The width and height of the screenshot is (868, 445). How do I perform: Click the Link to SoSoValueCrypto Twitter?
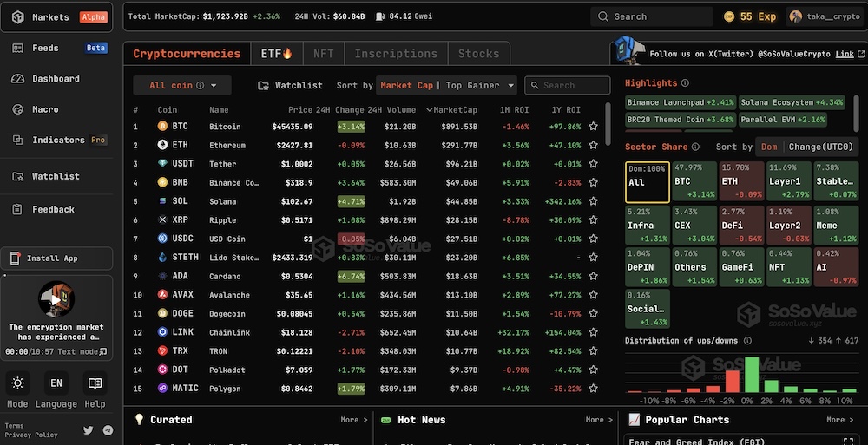[x=844, y=54]
